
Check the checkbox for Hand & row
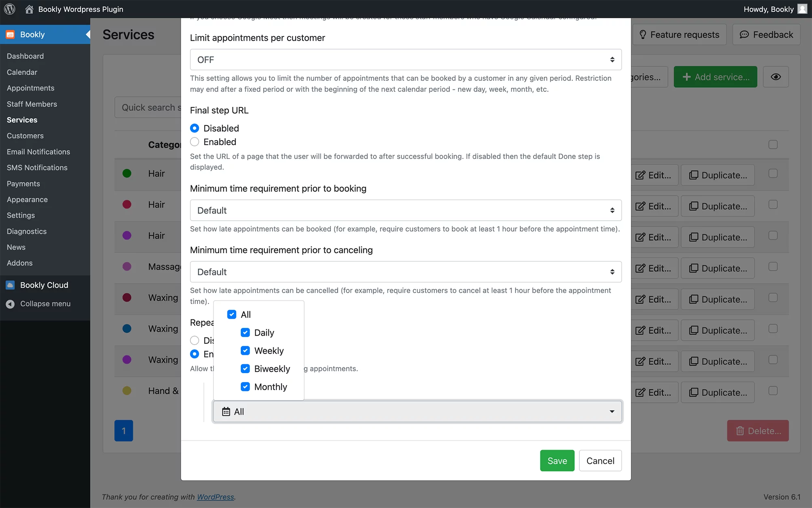pyautogui.click(x=773, y=391)
